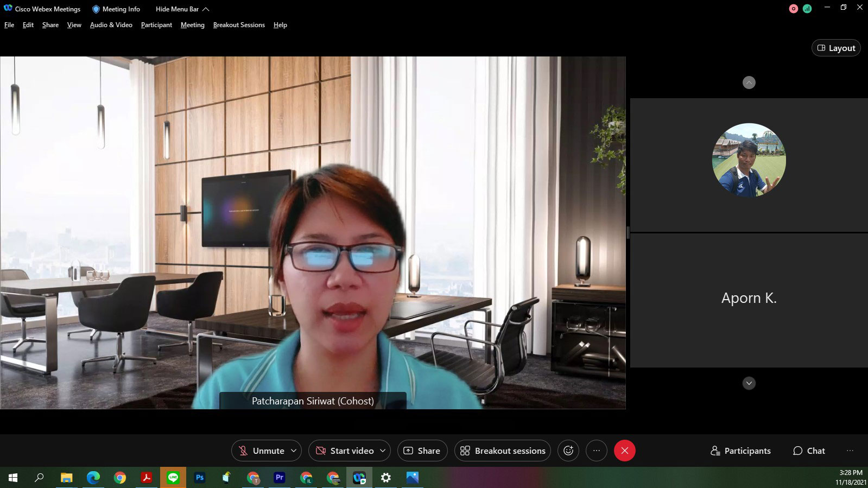This screenshot has height=488, width=868.
Task: Expand the audio options dropdown arrow
Action: pyautogui.click(x=294, y=451)
